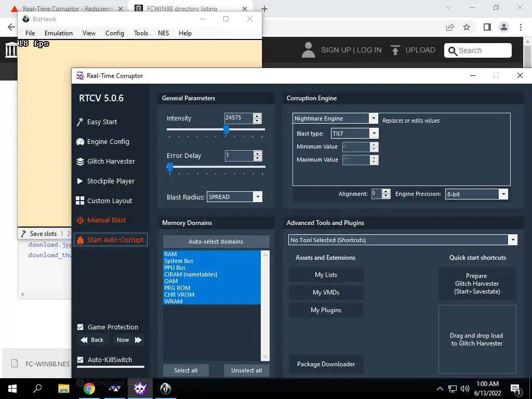Click Select all domains button
Screen dimensions: 532x399
185,370
